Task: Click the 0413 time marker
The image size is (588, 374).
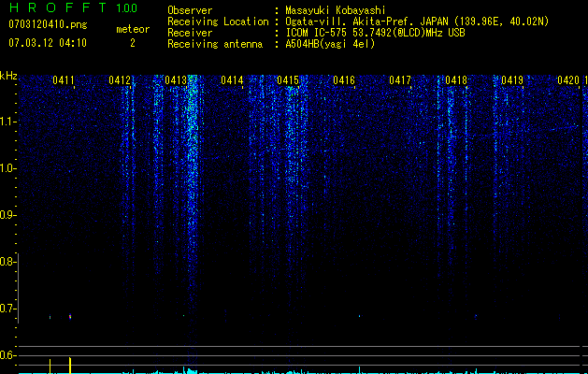Action: click(x=176, y=80)
